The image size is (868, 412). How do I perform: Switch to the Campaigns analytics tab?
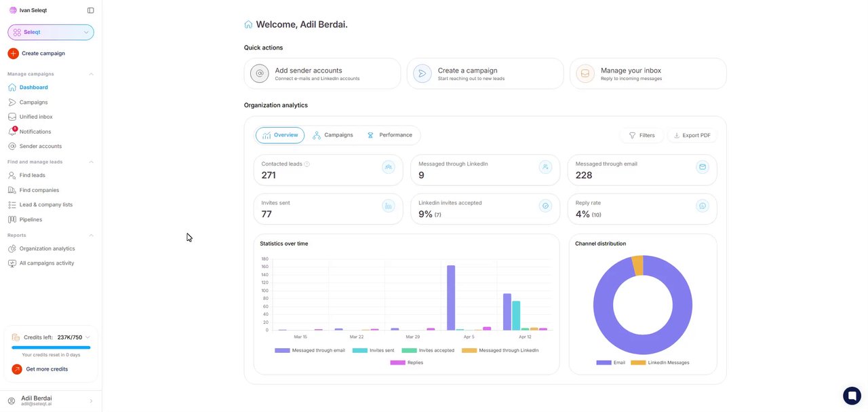(x=333, y=135)
